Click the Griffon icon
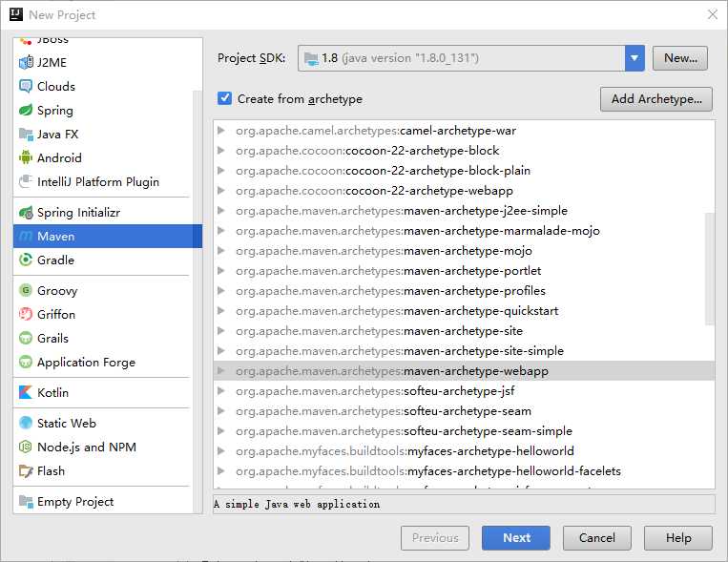 (26, 315)
